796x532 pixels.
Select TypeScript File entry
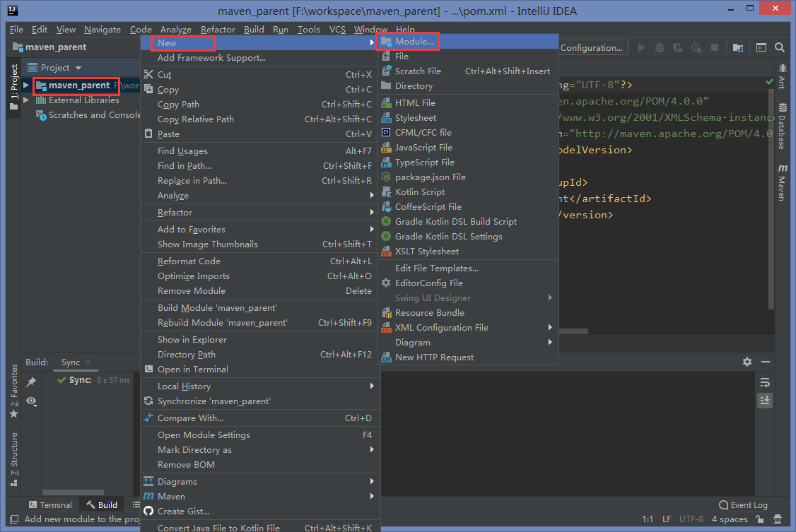pos(468,162)
